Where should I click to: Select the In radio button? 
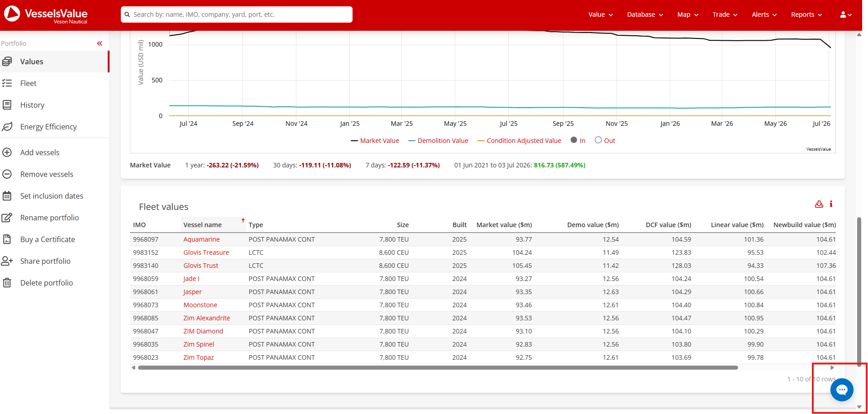pyautogui.click(x=574, y=140)
